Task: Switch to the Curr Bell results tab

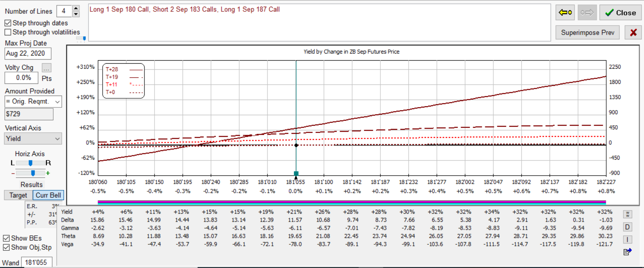Action: (48, 195)
